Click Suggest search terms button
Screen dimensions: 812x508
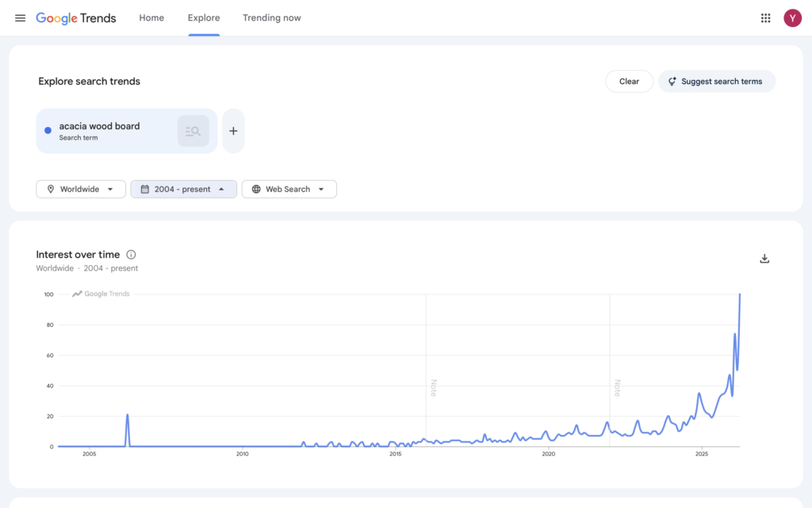point(716,81)
